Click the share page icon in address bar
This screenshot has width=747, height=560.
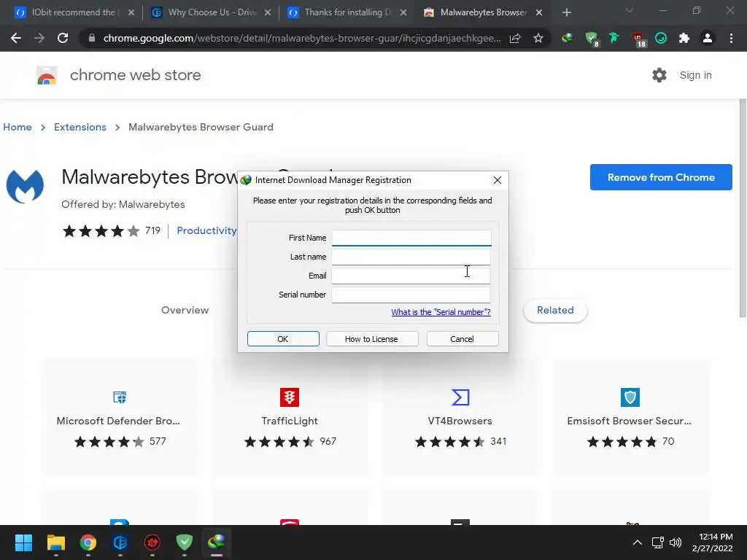(515, 38)
